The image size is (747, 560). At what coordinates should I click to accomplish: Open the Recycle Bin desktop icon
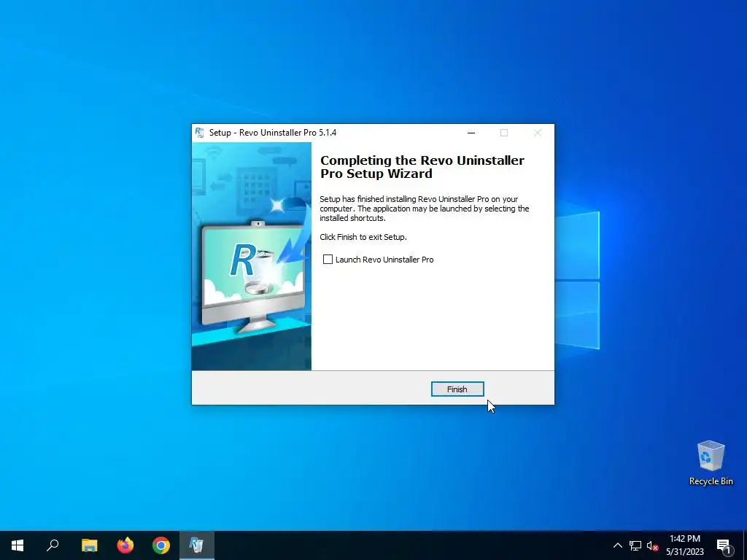point(711,463)
